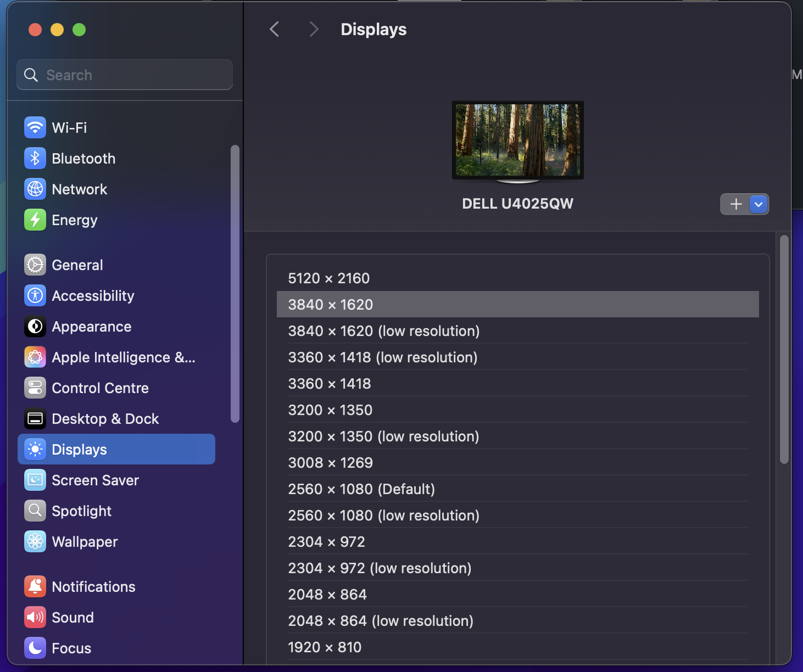Open Notifications settings label
The width and height of the screenshot is (803, 672).
pyautogui.click(x=93, y=587)
